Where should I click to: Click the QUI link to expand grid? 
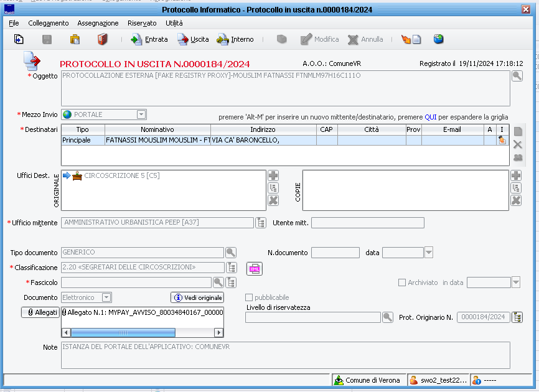coord(431,117)
